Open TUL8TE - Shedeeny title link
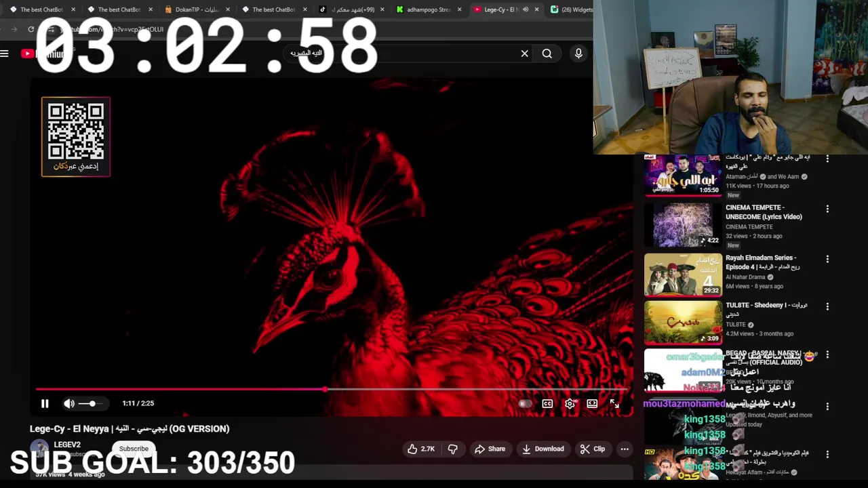868x488 pixels. point(766,310)
